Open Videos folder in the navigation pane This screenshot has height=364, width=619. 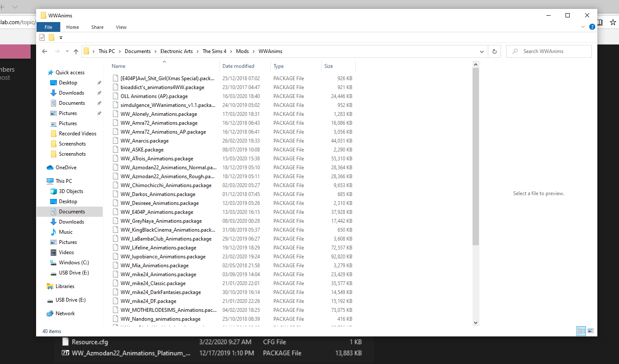(66, 252)
